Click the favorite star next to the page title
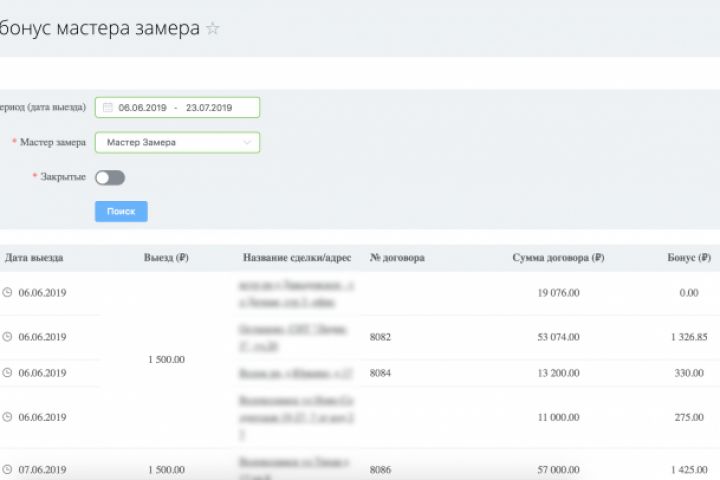Image resolution: width=720 pixels, height=480 pixels. [212, 29]
